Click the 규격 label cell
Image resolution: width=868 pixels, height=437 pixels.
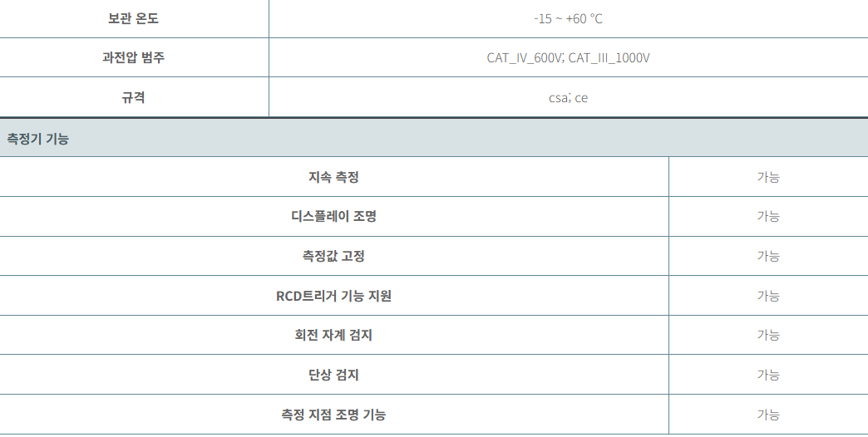coord(133,97)
